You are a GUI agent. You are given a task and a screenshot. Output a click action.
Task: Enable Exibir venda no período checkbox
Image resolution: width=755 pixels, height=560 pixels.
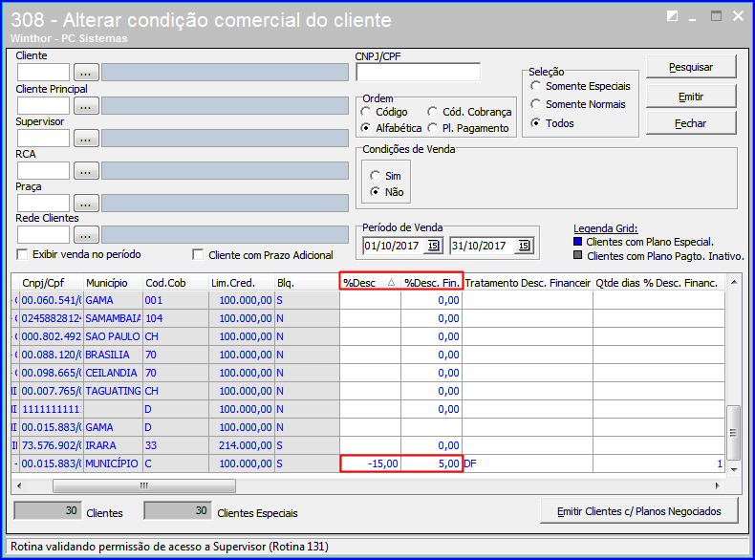22,254
